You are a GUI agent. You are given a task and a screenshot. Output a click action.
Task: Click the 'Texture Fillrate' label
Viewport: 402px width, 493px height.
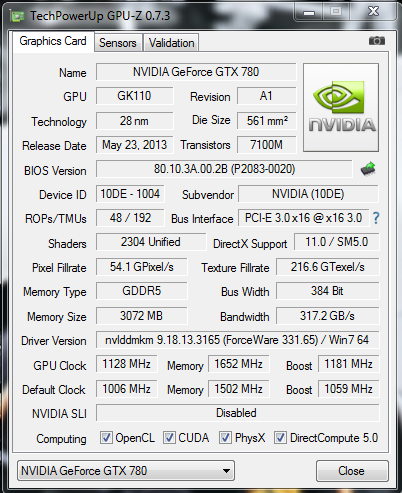click(235, 268)
